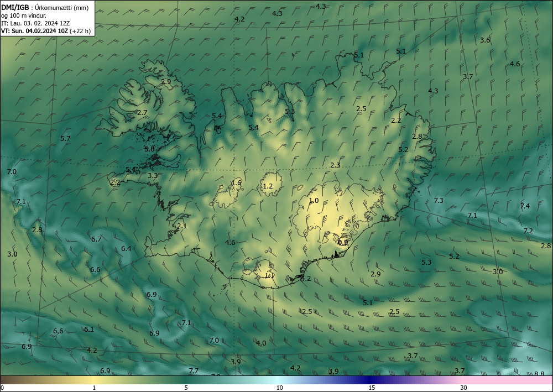The image size is (553, 392).
Task: Click the color scale label '0'
Action: pos(2,388)
